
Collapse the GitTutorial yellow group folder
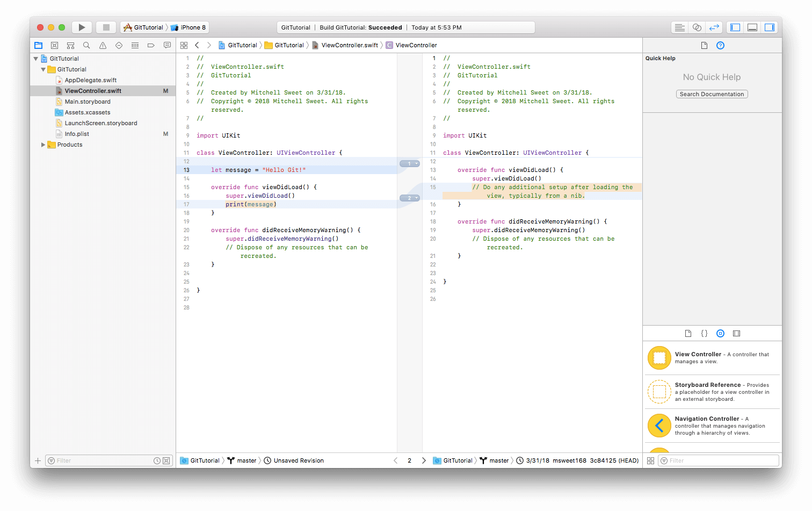pyautogui.click(x=43, y=69)
